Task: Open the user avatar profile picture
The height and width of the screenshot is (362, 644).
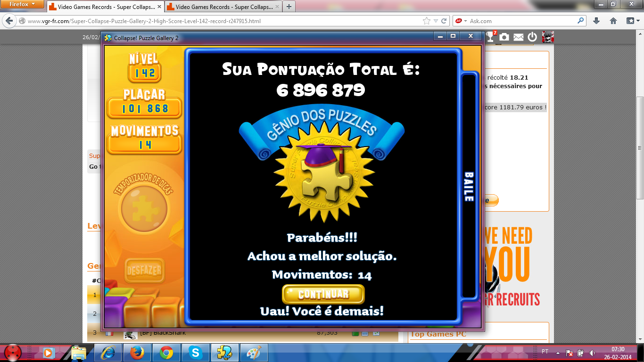Action: pos(547,37)
